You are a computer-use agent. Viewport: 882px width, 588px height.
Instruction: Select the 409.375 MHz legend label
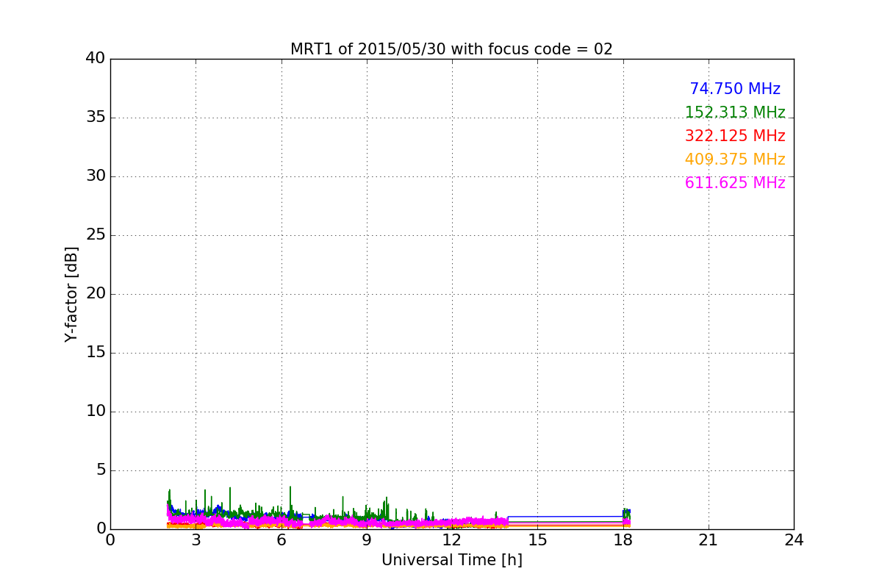(x=735, y=159)
